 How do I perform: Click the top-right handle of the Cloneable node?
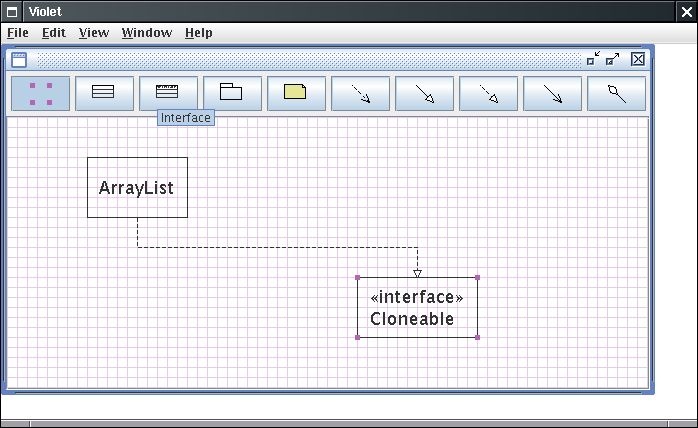click(478, 277)
